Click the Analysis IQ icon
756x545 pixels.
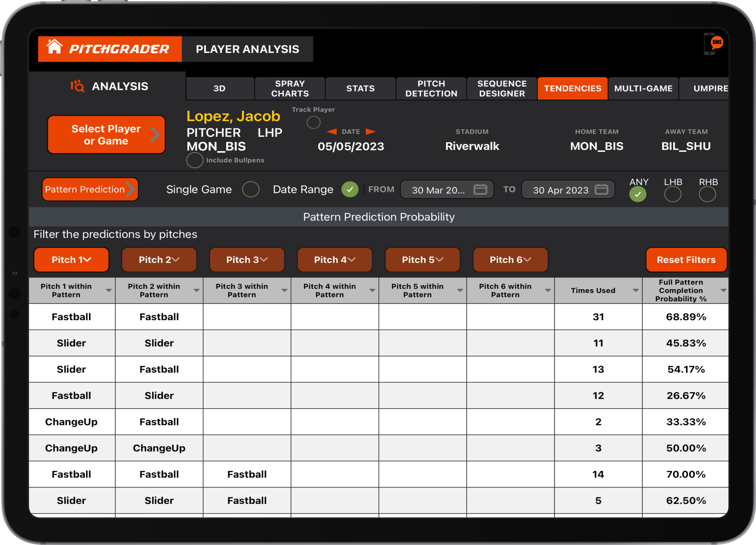click(x=77, y=86)
